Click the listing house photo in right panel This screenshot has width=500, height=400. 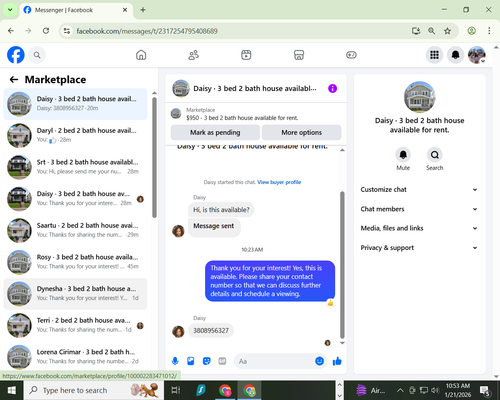point(419,97)
